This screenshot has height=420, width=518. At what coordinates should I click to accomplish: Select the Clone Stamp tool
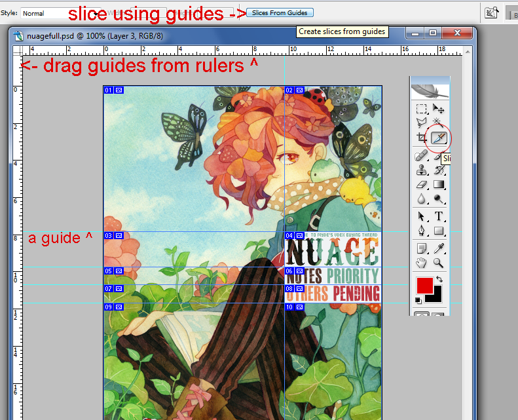click(421, 170)
